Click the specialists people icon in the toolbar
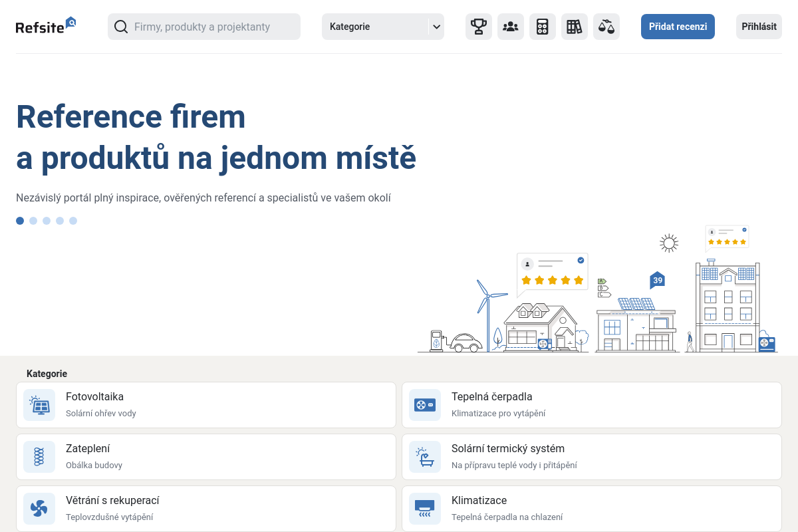This screenshot has width=798, height=532. (510, 27)
